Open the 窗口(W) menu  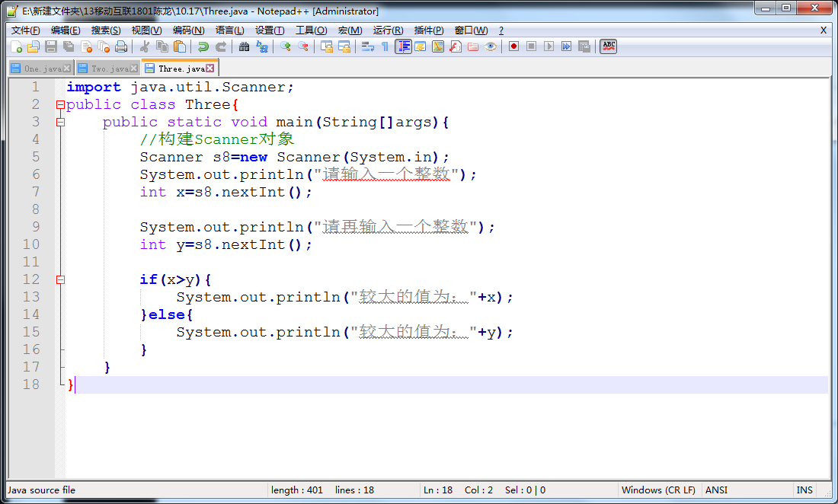pos(471,30)
